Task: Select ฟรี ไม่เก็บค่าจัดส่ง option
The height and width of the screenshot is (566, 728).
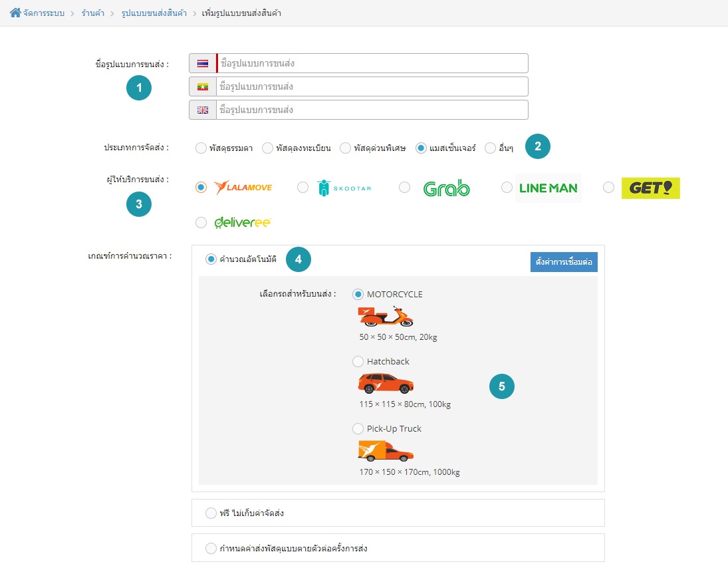Action: point(211,513)
